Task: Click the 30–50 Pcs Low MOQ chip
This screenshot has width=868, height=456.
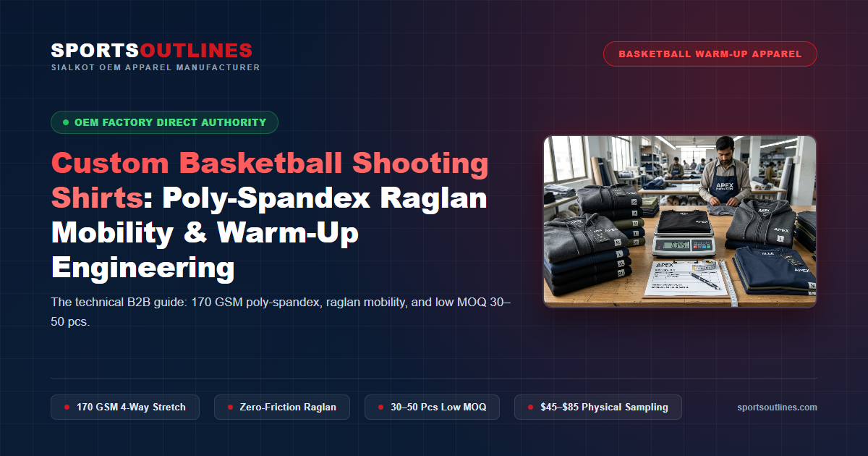Action: pyautogui.click(x=433, y=408)
